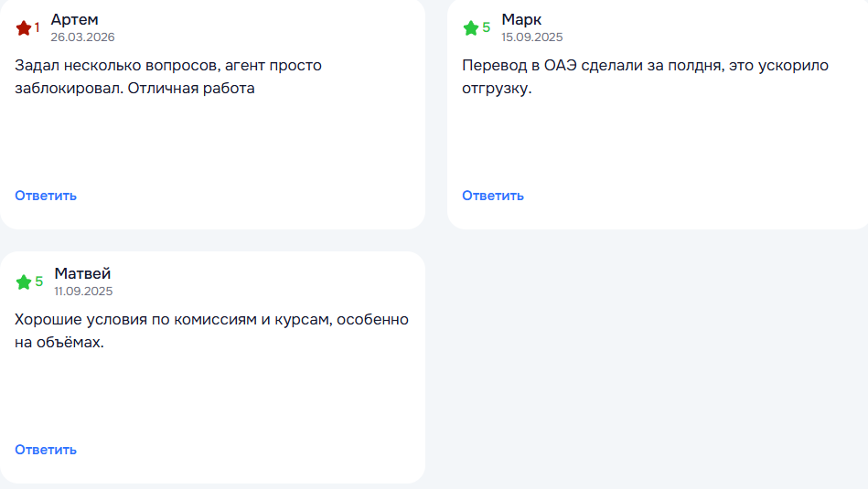Click the date 15.09.2025
The height and width of the screenshot is (489, 868).
[532, 37]
